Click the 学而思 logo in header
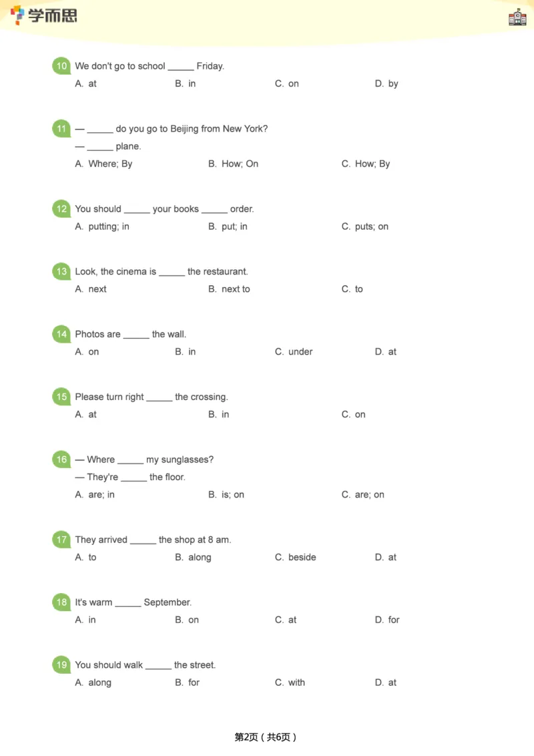The image size is (534, 756). click(44, 15)
